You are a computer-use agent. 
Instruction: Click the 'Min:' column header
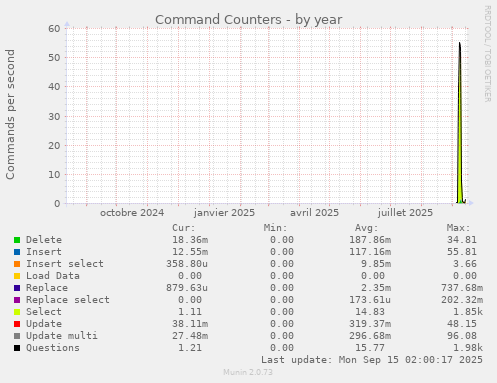[x=275, y=228]
